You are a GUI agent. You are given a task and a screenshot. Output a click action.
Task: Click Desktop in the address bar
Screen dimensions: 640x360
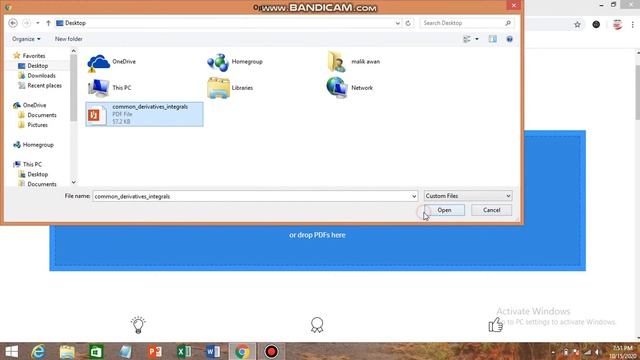(x=76, y=23)
